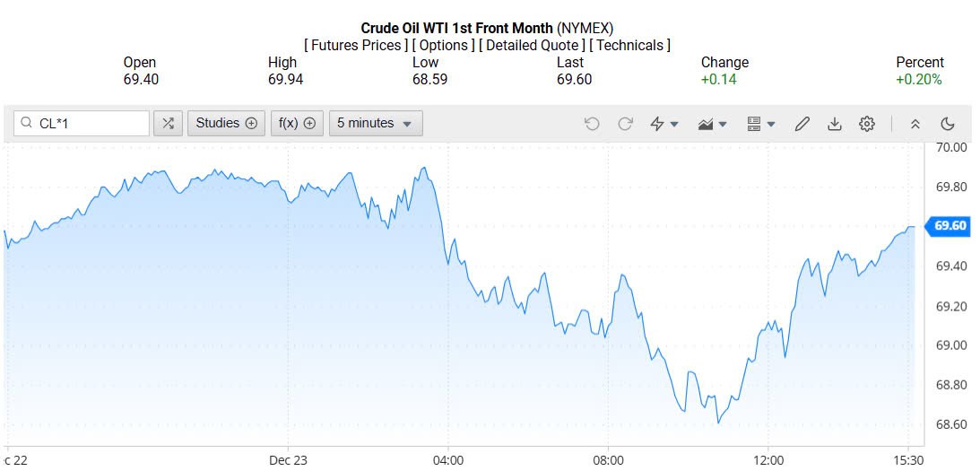
Task: Open chart settings gear
Action: click(867, 124)
